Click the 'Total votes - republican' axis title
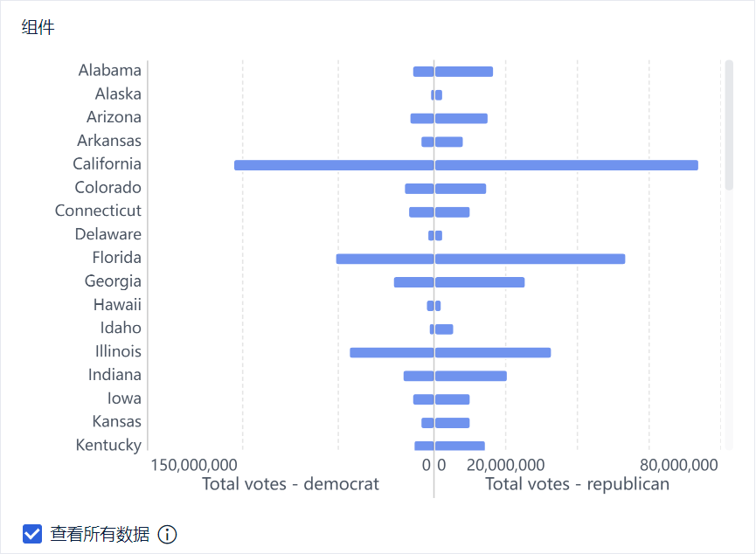756x554 pixels. click(x=577, y=484)
